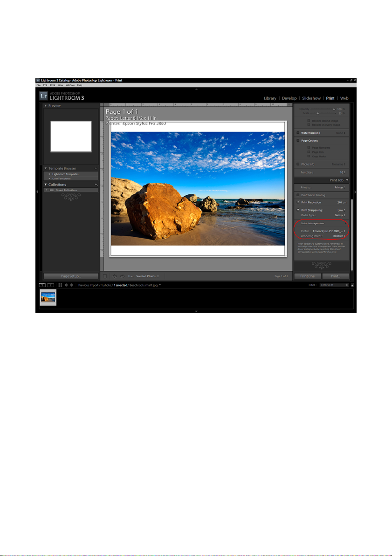The image size is (392, 556).
Task: Switch to the Develop module
Action: point(289,98)
